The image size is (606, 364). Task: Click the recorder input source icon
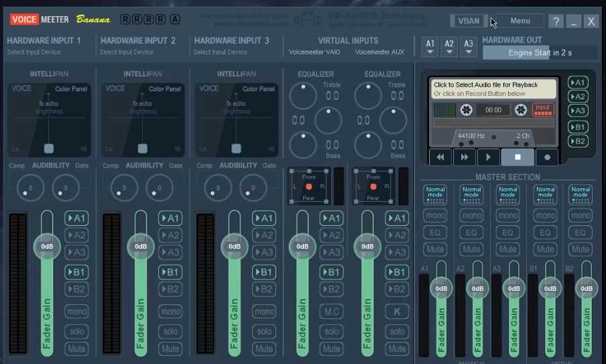(542, 109)
